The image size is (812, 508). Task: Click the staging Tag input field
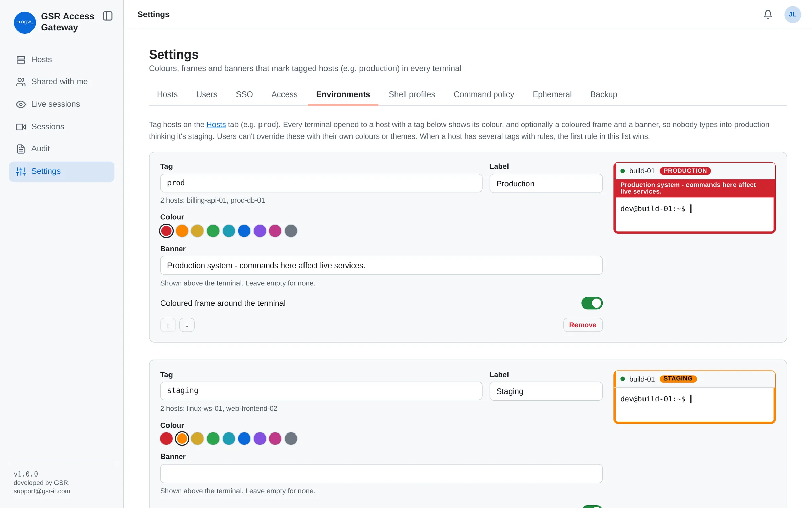[321, 391]
